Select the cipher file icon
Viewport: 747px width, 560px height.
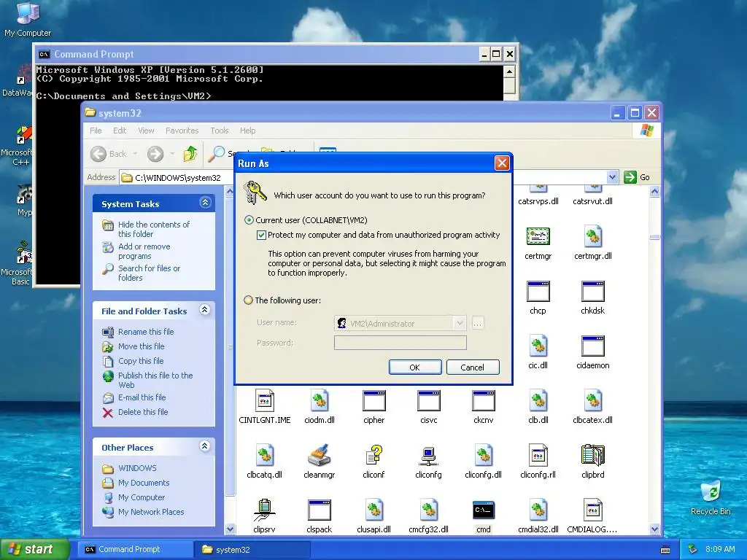pyautogui.click(x=374, y=401)
